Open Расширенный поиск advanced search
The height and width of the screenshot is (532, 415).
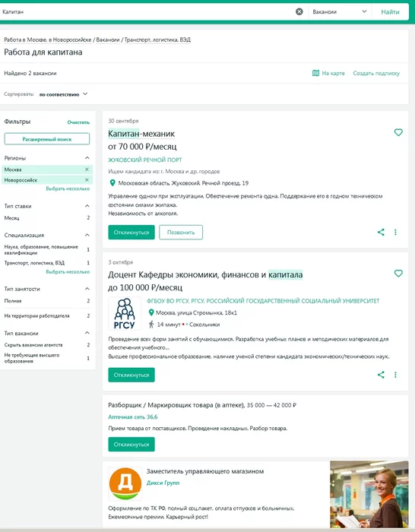(47, 139)
